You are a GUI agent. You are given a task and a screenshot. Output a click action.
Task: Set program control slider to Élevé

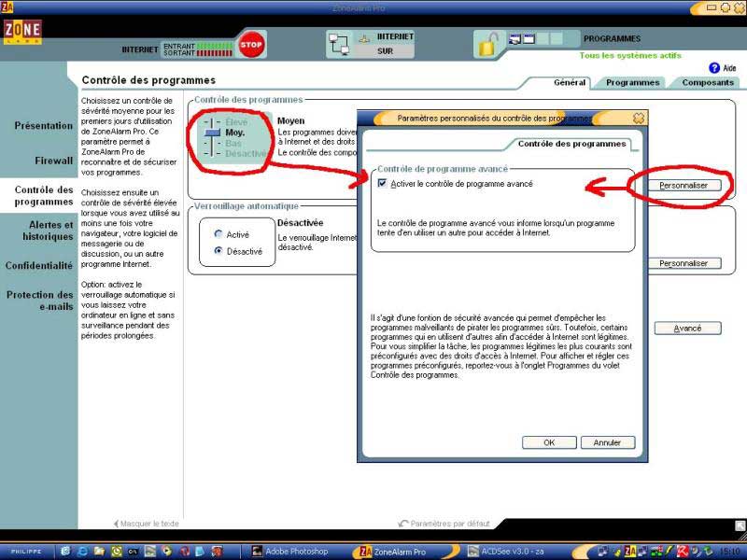click(x=236, y=122)
